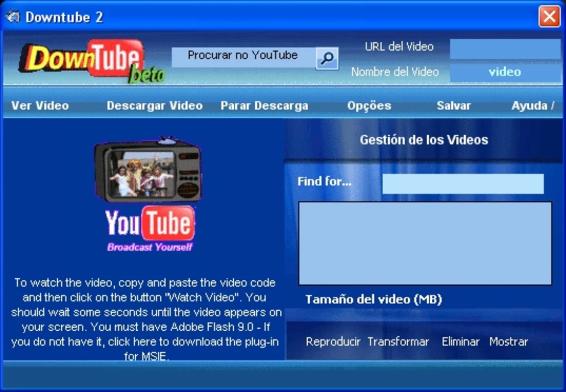Click the Find for... search field
The width and height of the screenshot is (566, 392).
(x=463, y=184)
